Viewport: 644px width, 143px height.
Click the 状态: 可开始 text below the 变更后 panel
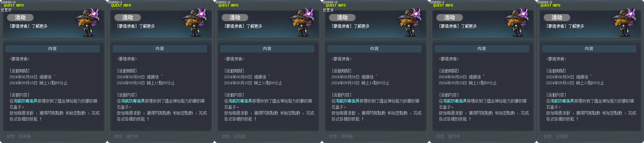pos(341,136)
